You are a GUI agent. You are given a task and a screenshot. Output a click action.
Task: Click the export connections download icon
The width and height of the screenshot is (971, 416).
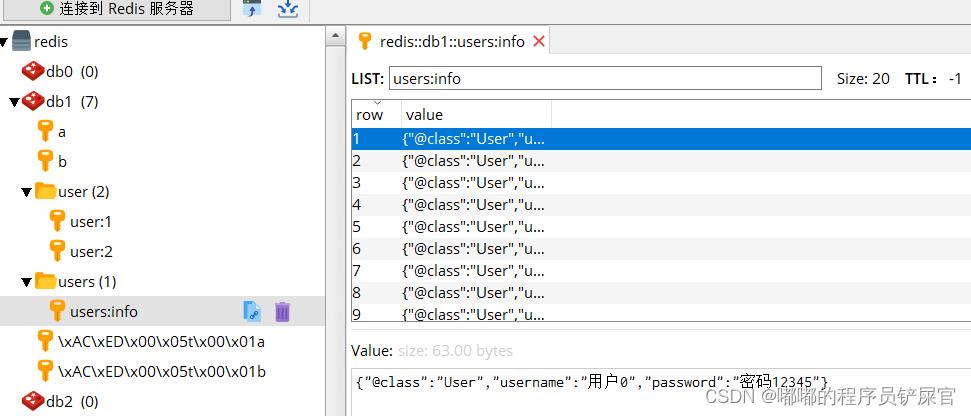pyautogui.click(x=288, y=9)
